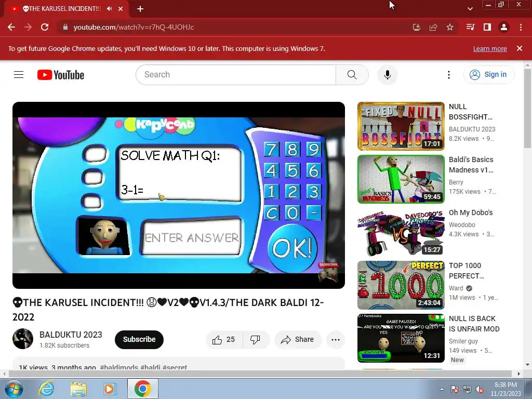
Task: Open YouTube settings three-dot menu
Action: (448, 75)
